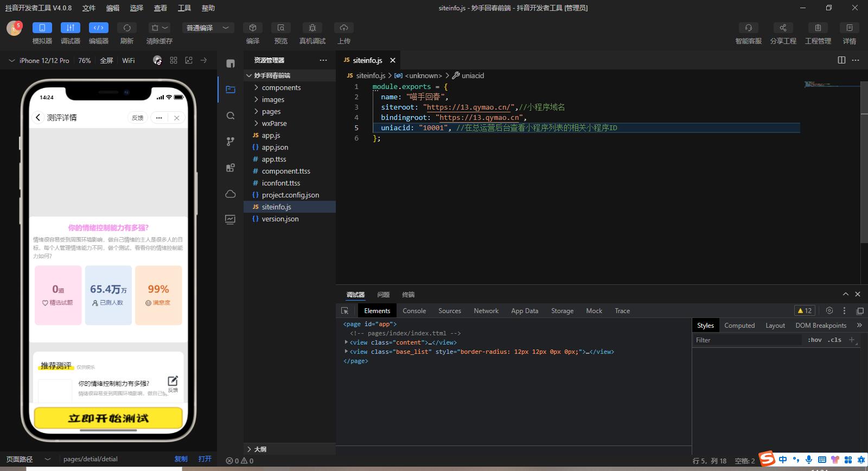868x471 pixels.
Task: Click the element inspector picker icon
Action: pyautogui.click(x=344, y=311)
